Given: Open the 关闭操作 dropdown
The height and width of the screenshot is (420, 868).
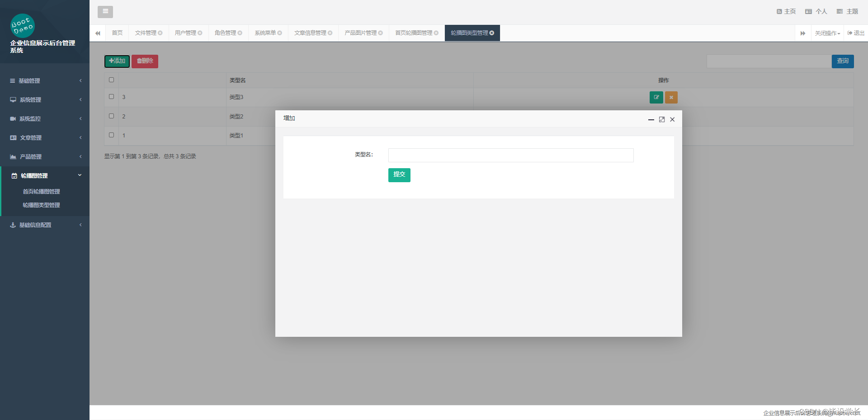Looking at the screenshot, I should 827,33.
